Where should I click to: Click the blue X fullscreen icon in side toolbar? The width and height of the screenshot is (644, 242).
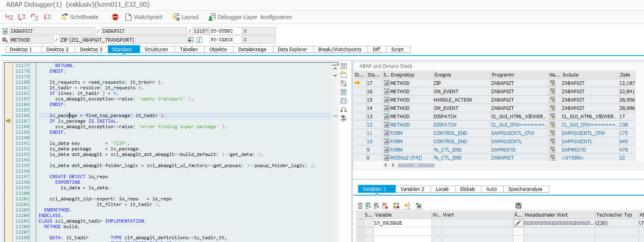[343, 92]
